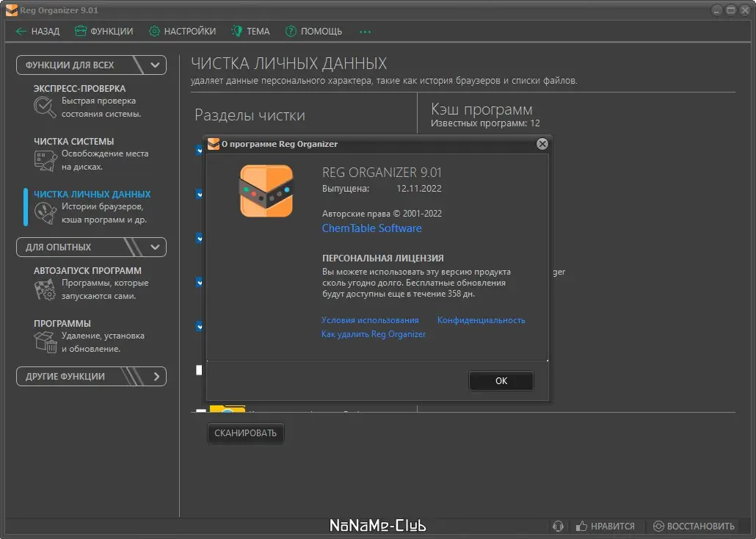The image size is (756, 539).
Task: Click the ПЕРСОНАЛЬНАЯ ЛИЦЕНЗИЯ heading
Action: 383,258
